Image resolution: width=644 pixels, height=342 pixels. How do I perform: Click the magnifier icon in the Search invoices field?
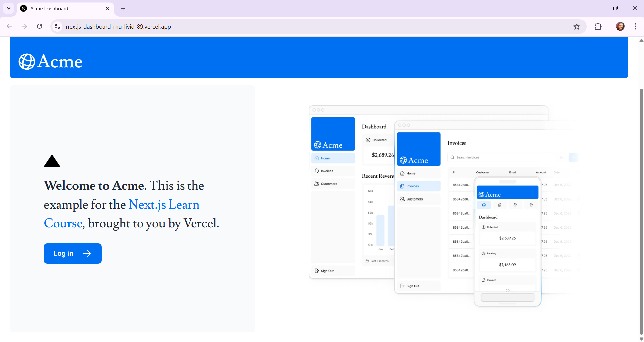coord(453,157)
